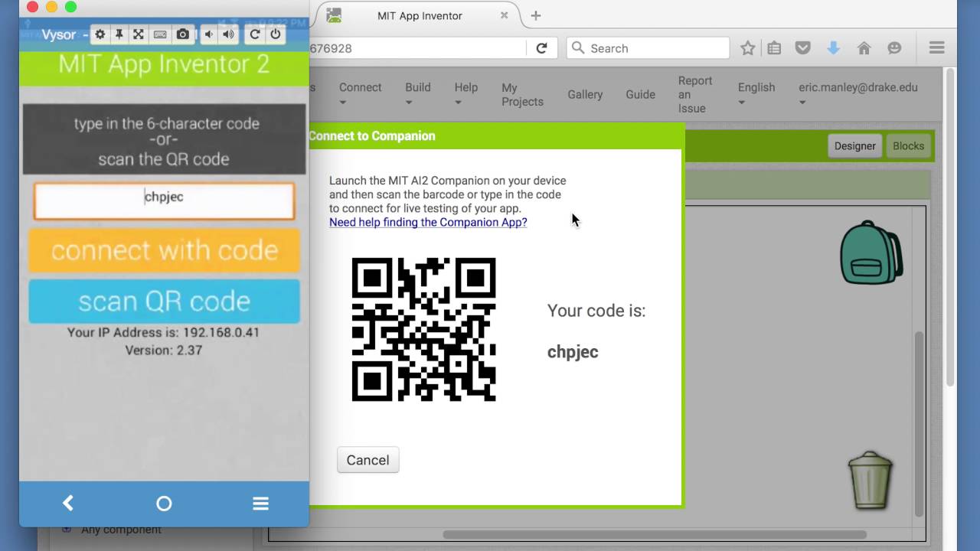Click the backpack icon in the Blocks workspace

pyautogui.click(x=871, y=253)
